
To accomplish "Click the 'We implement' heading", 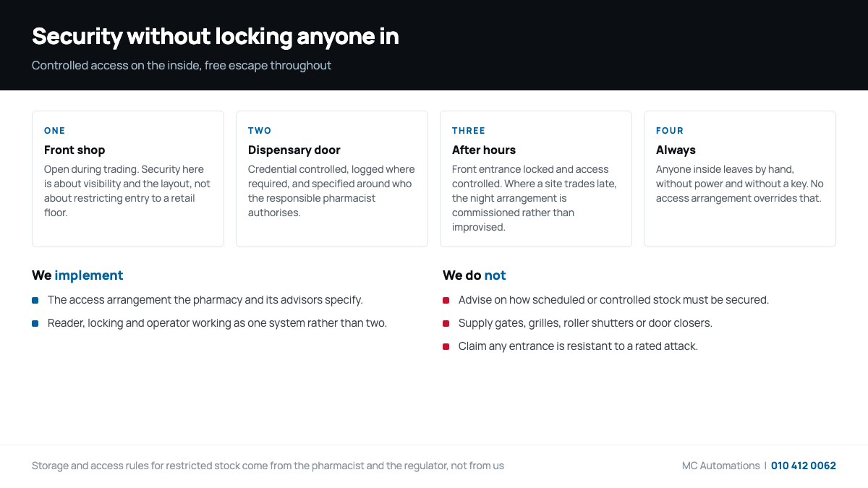I will click(x=77, y=275).
